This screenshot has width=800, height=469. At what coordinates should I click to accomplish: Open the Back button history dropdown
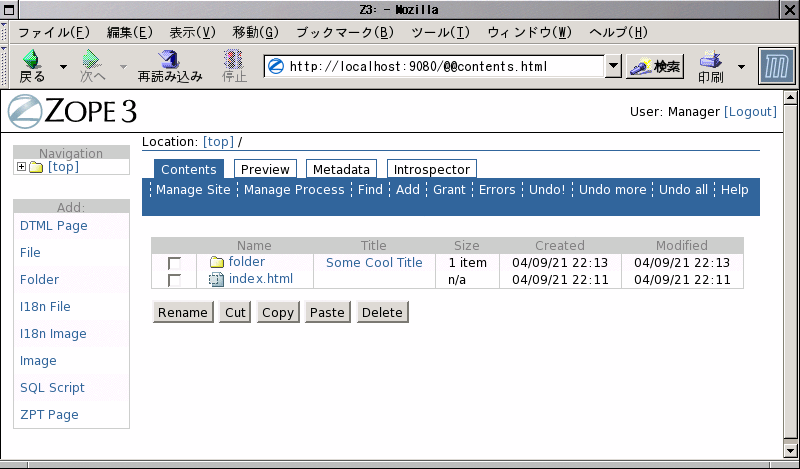(x=64, y=67)
